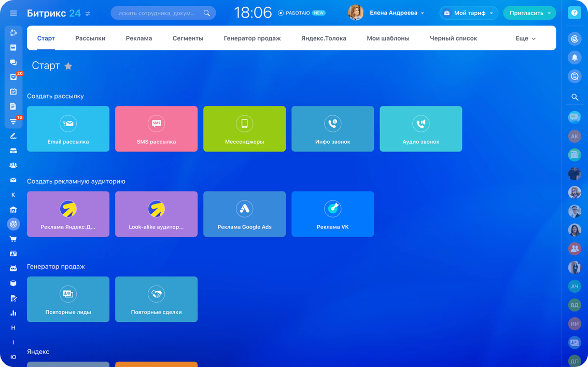Open the Look-alike аудитор... tile
Image resolution: width=588 pixels, height=367 pixels.
[157, 214]
